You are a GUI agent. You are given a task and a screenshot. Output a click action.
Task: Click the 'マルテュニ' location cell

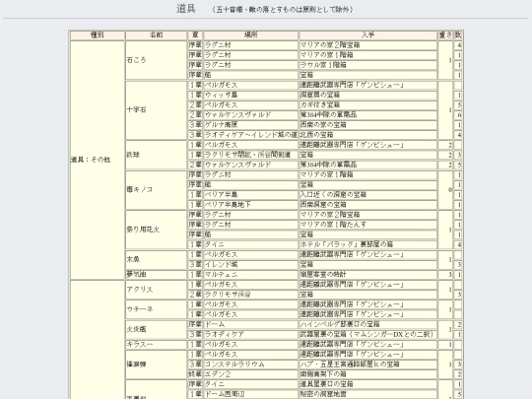coord(251,275)
